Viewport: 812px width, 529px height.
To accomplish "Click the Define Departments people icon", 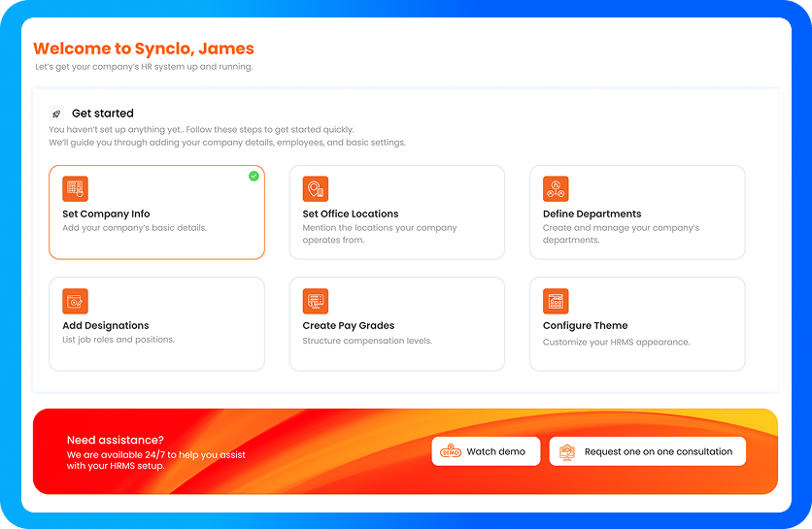I will (x=556, y=188).
